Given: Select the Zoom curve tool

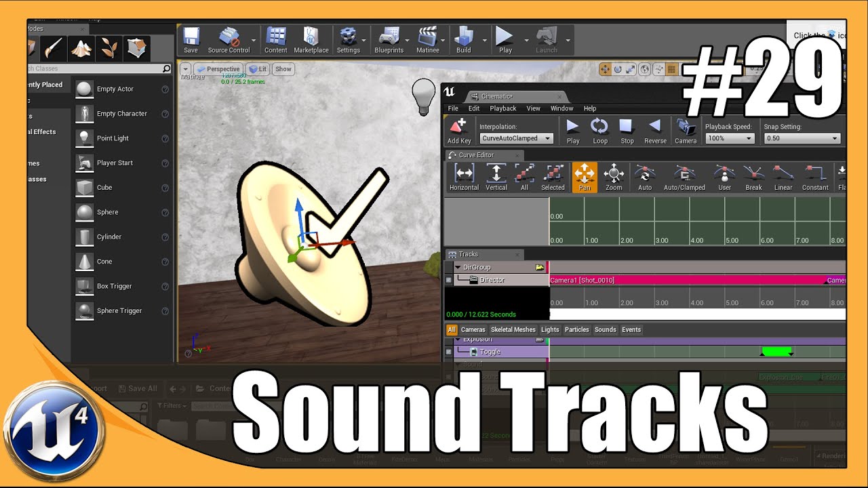Looking at the screenshot, I should pos(614,178).
